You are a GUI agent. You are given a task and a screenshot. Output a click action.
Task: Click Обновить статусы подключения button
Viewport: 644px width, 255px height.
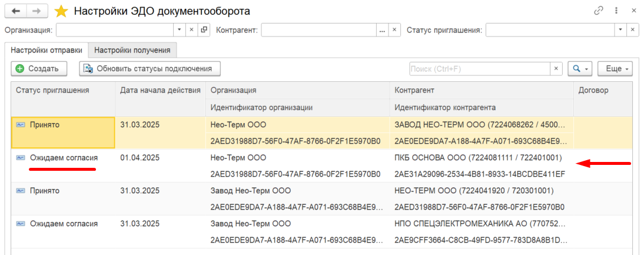tap(150, 68)
